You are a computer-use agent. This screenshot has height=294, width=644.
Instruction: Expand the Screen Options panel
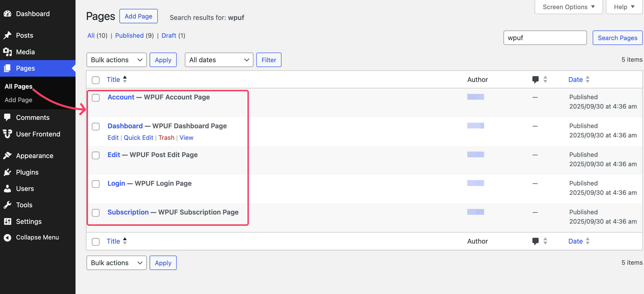[568, 7]
